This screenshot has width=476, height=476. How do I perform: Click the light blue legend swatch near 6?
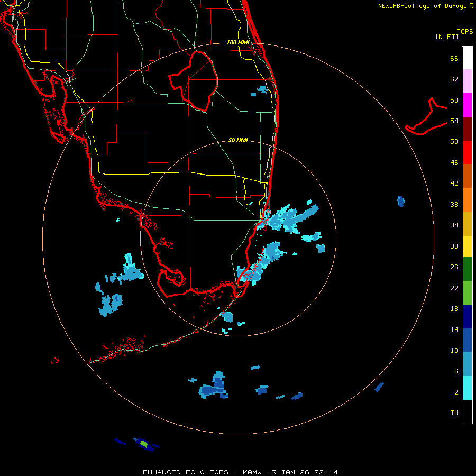coord(467,364)
